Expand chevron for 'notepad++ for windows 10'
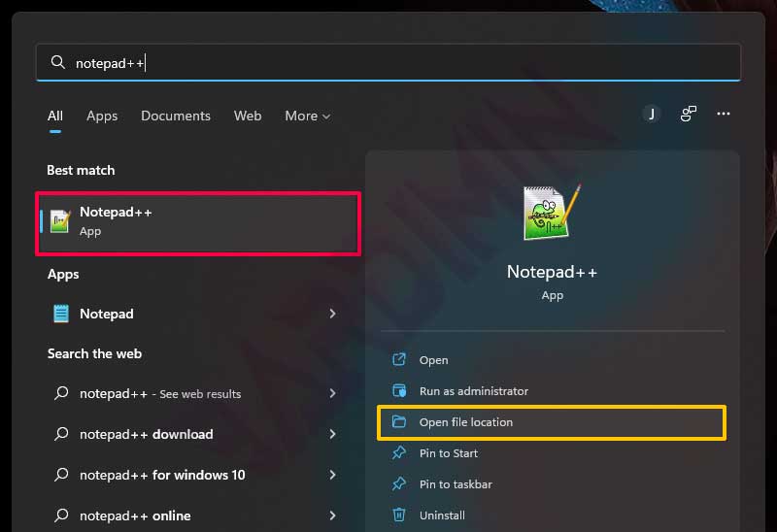 coord(332,475)
